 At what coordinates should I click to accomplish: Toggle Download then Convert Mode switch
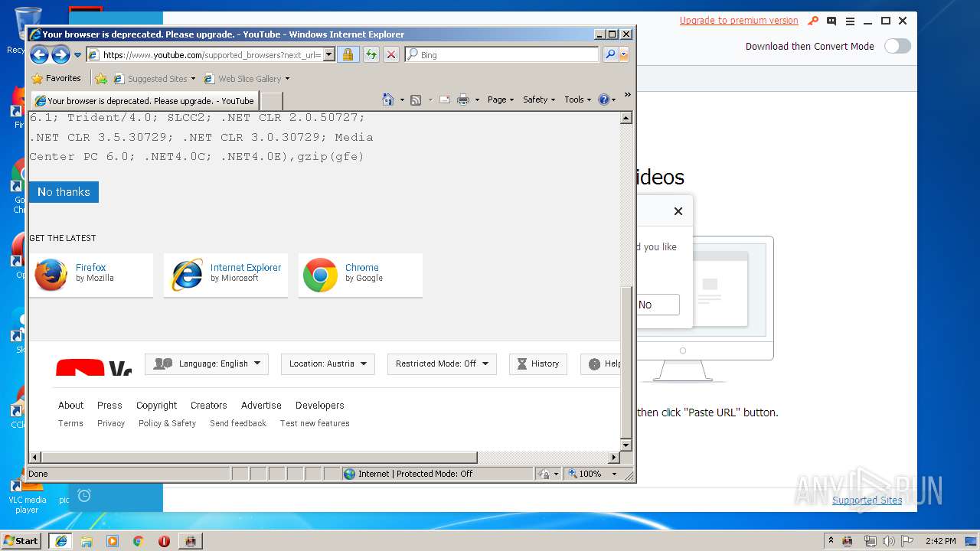coord(897,46)
